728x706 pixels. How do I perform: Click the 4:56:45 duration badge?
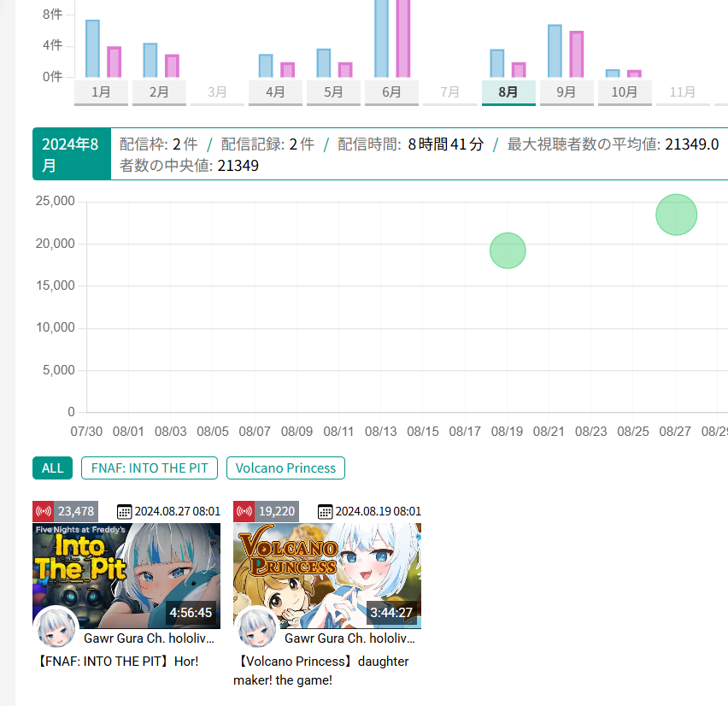(x=191, y=613)
